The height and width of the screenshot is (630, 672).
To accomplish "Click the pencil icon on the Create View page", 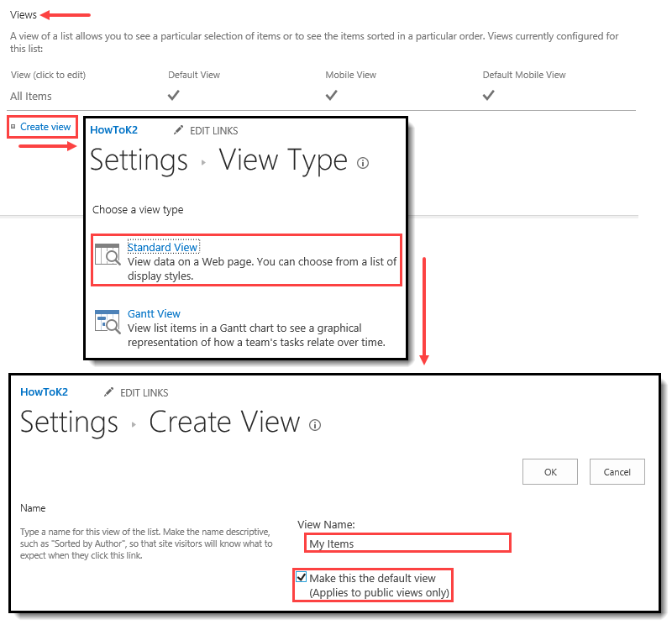I will pos(108,392).
